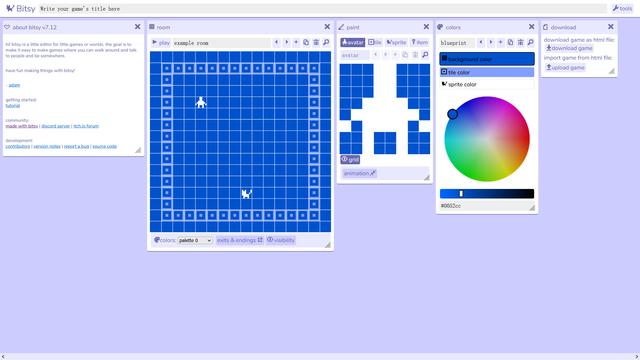The width and height of the screenshot is (640, 360).
Task: Click the download game button
Action: pyautogui.click(x=569, y=48)
